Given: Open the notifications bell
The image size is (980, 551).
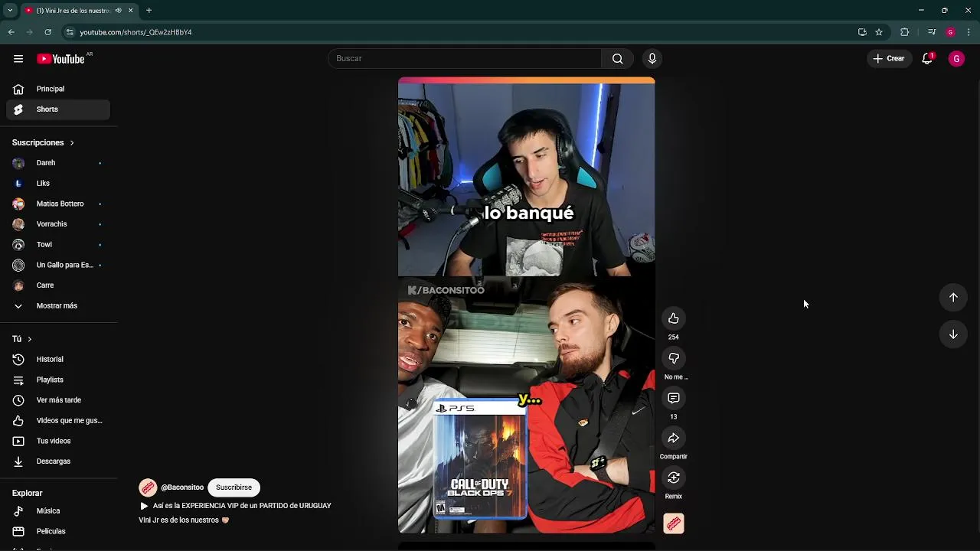Looking at the screenshot, I should 927,59.
